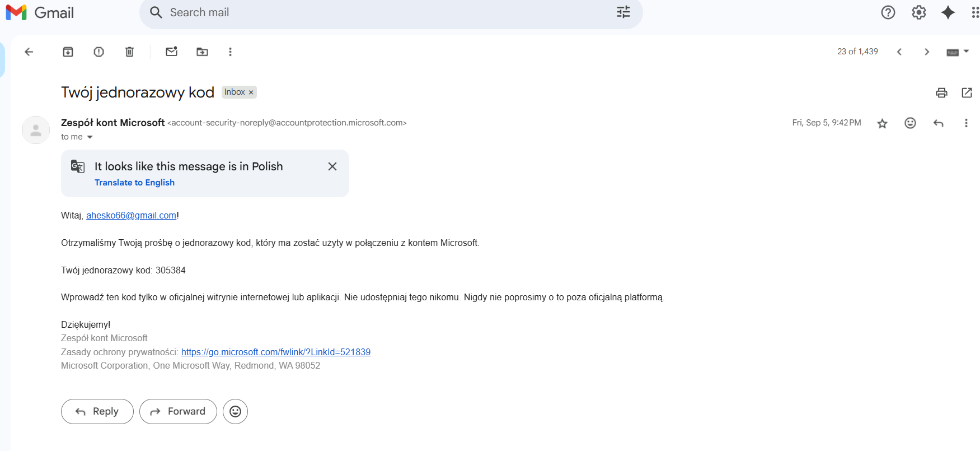Dismiss the Polish translation banner
The width and height of the screenshot is (980, 451).
coord(332,166)
